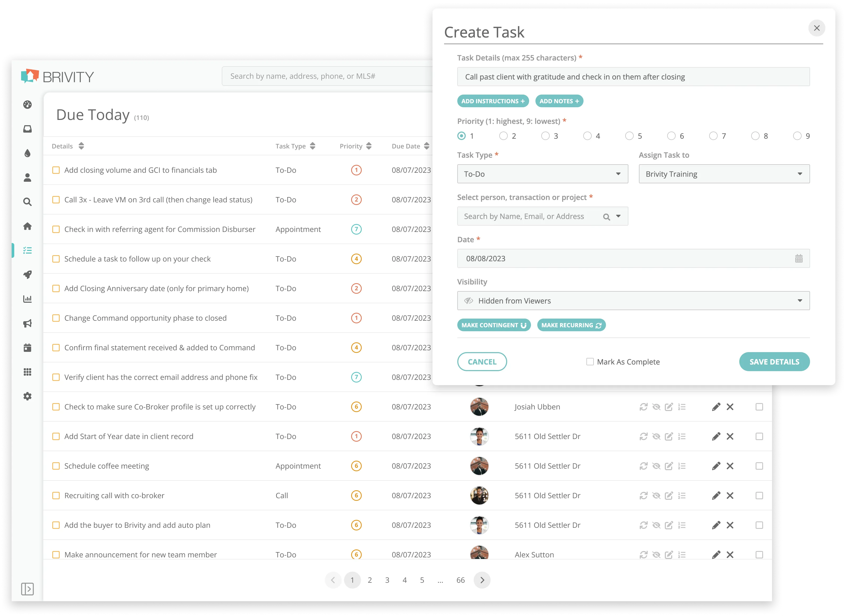This screenshot has width=847, height=616.
Task: Open the calendar icon in left sidebar
Action: (x=27, y=347)
